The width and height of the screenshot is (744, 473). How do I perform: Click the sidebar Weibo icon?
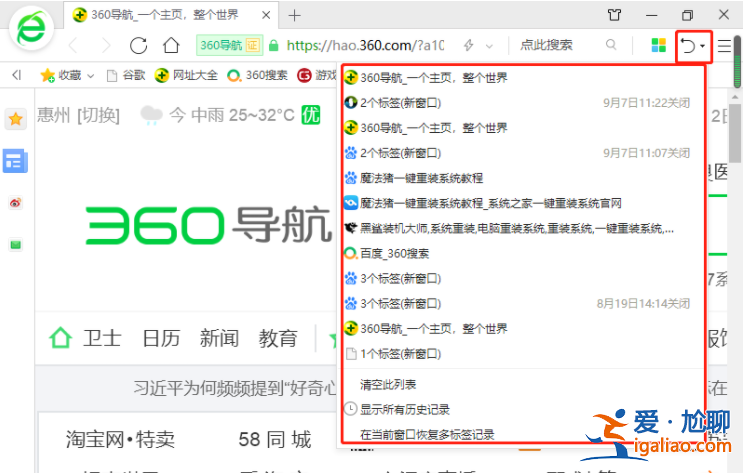pos(15,203)
